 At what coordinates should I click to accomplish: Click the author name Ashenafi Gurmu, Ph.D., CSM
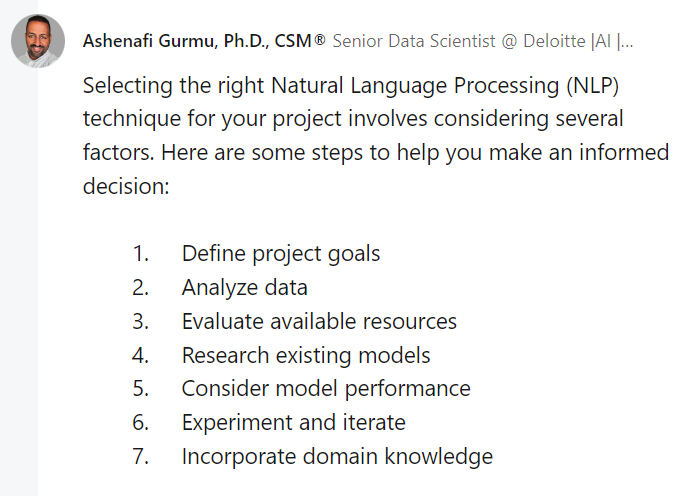pyautogui.click(x=197, y=41)
